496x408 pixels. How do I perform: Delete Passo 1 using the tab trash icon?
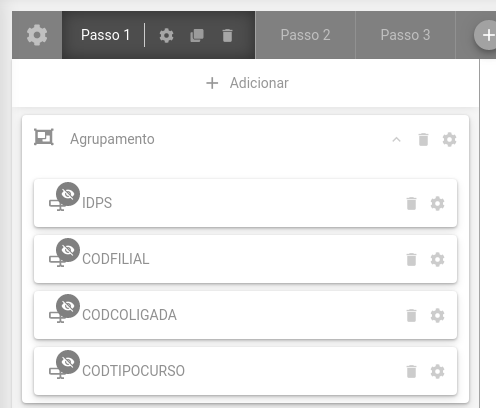(x=227, y=35)
